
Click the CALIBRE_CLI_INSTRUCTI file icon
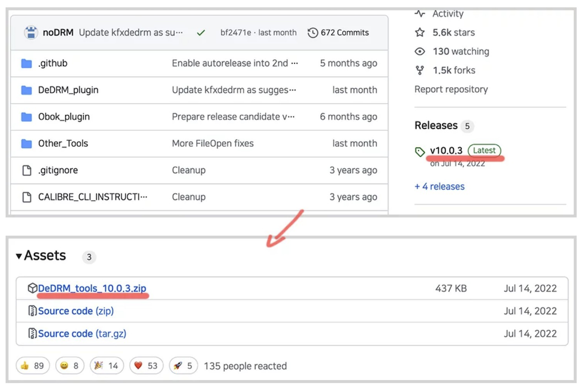27,197
